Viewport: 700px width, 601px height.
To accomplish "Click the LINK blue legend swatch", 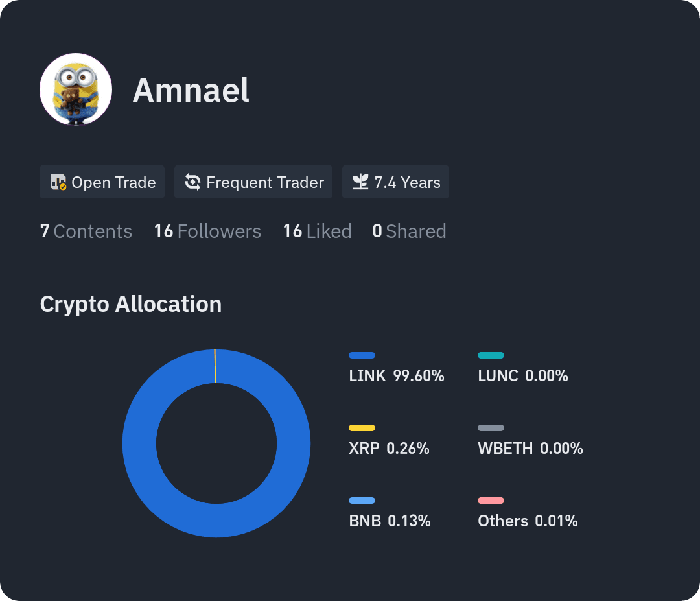I will tap(362, 355).
